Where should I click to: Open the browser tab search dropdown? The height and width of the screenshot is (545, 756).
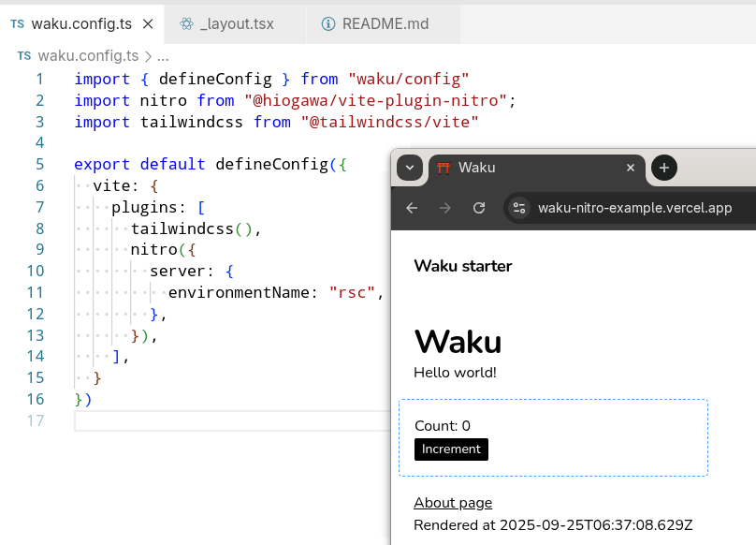[x=410, y=168]
